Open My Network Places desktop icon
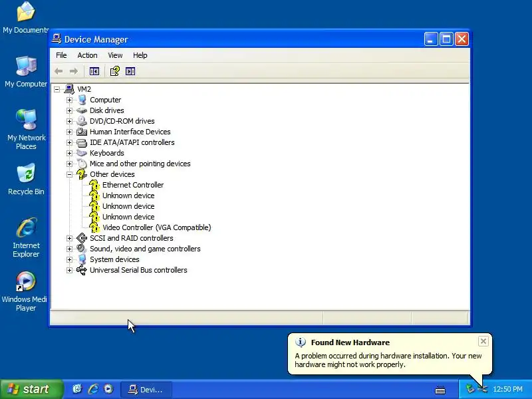Image resolution: width=532 pixels, height=399 pixels. tap(26, 120)
